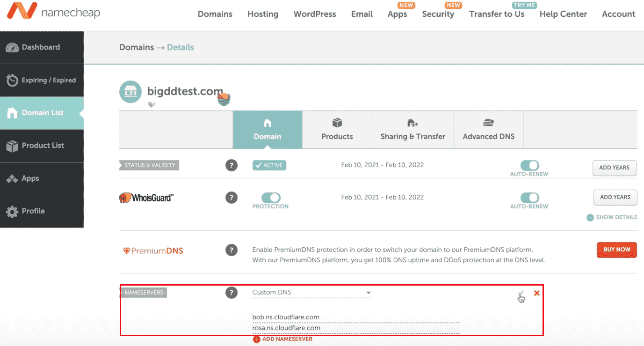Click the storefront icon beside bigddtest.com
This screenshot has height=346, width=644.
(x=130, y=92)
